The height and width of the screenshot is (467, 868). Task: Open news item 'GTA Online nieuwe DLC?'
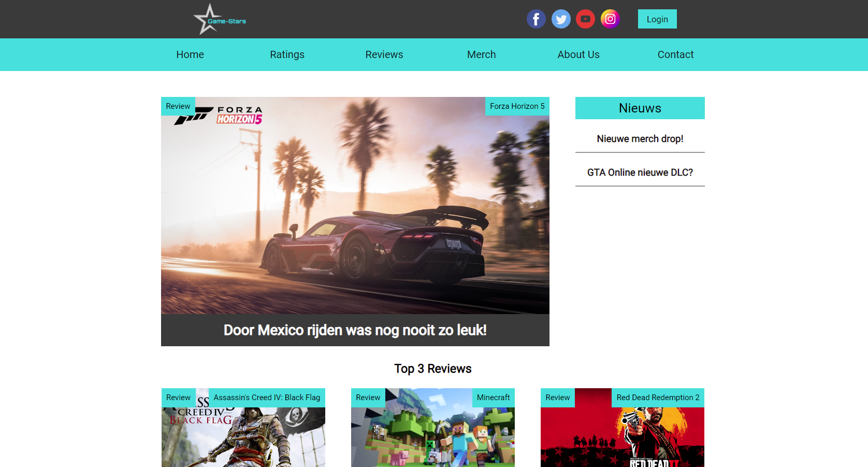coord(640,173)
